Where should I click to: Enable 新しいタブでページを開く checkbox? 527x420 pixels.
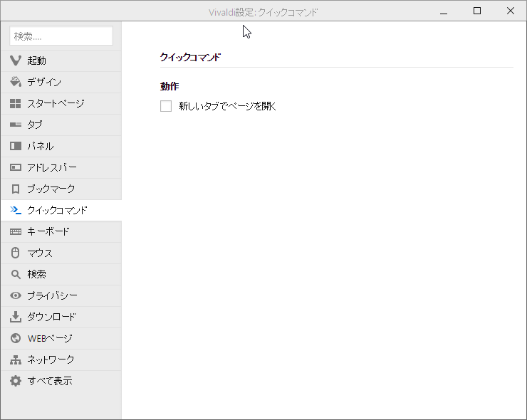tap(166, 106)
